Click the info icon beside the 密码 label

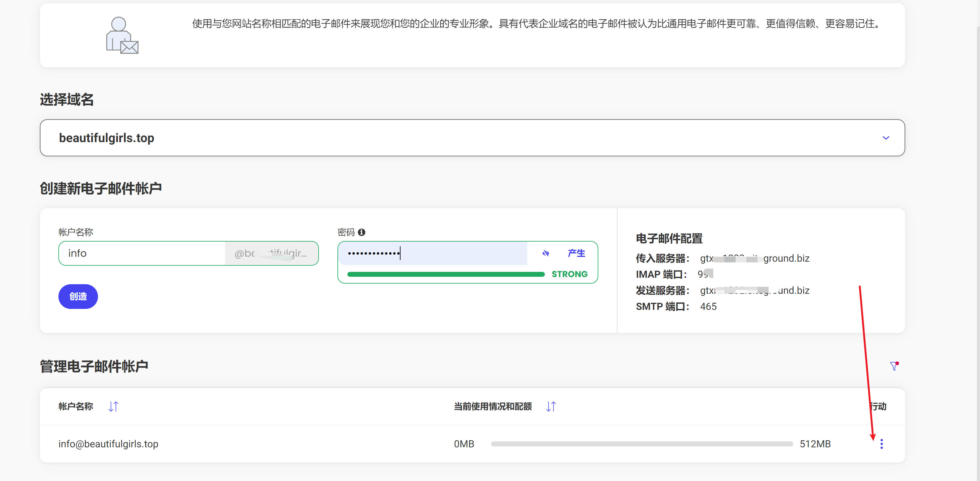[x=362, y=232]
